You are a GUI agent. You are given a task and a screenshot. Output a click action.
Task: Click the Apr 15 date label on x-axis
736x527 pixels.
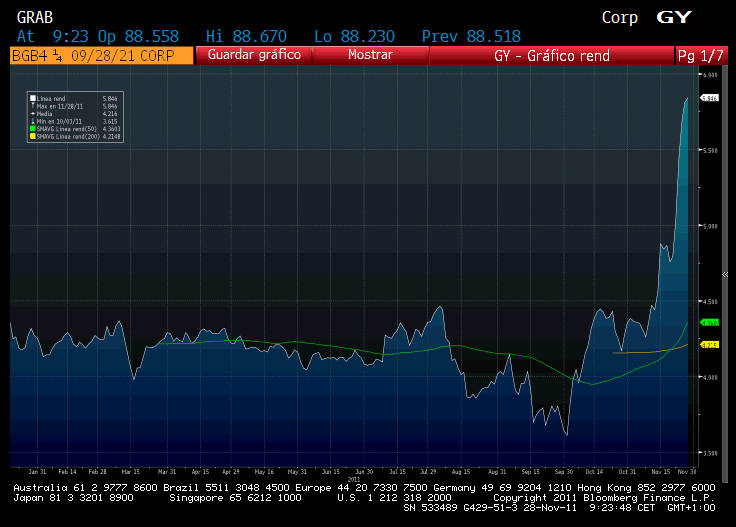tap(200, 472)
